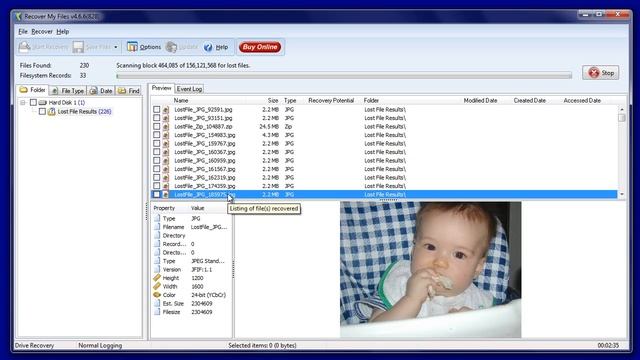Click the Filesize property icon
This screenshot has height=360, width=640.
(x=157, y=312)
